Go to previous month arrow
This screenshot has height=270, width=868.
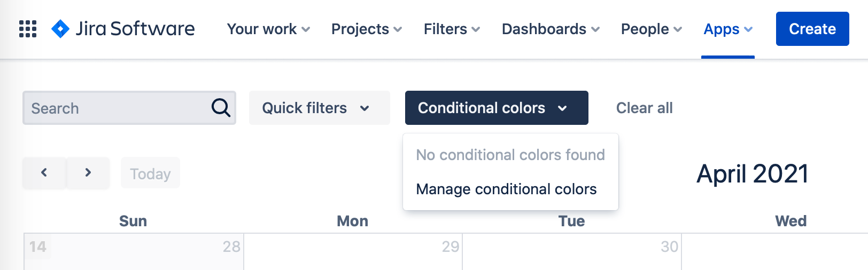(44, 173)
